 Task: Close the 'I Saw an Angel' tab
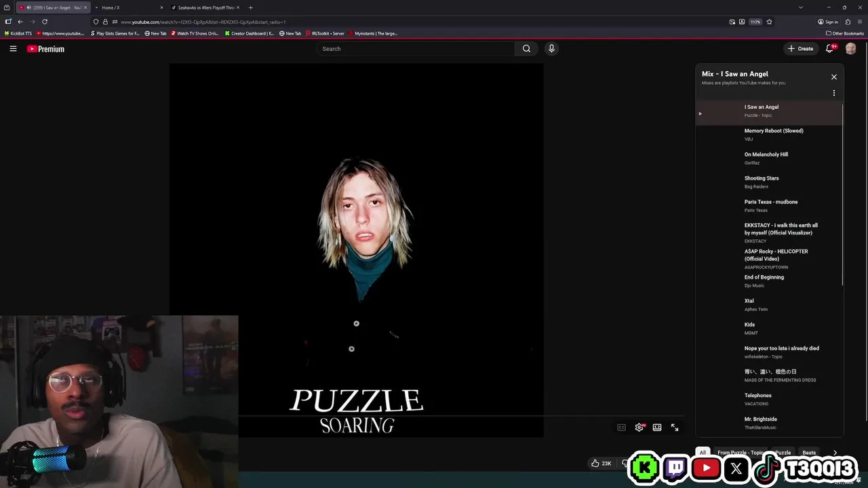85,7
